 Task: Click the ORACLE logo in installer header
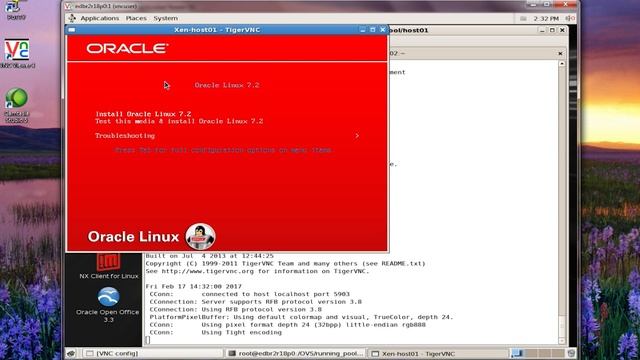tap(127, 49)
